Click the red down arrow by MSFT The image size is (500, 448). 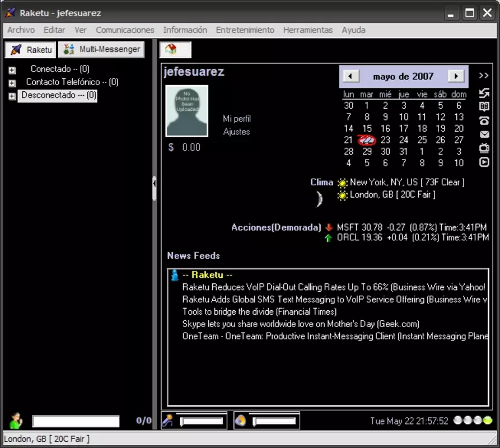329,227
